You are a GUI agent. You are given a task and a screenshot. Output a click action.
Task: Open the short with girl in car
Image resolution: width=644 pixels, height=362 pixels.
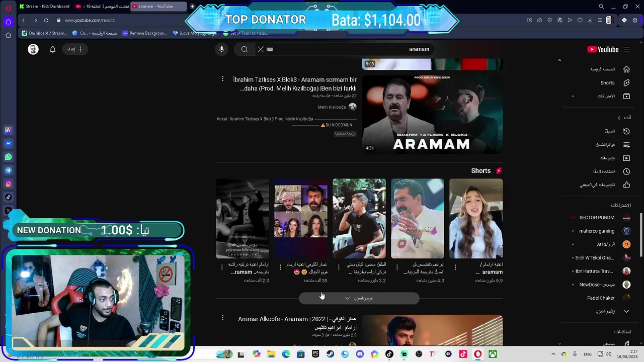tap(476, 218)
